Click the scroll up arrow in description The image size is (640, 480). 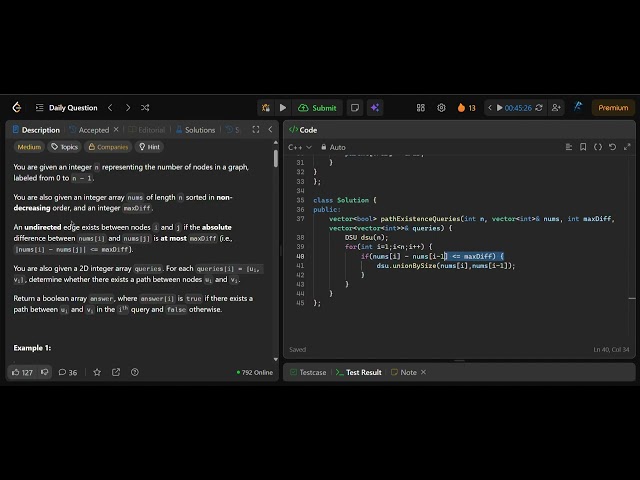click(276, 142)
